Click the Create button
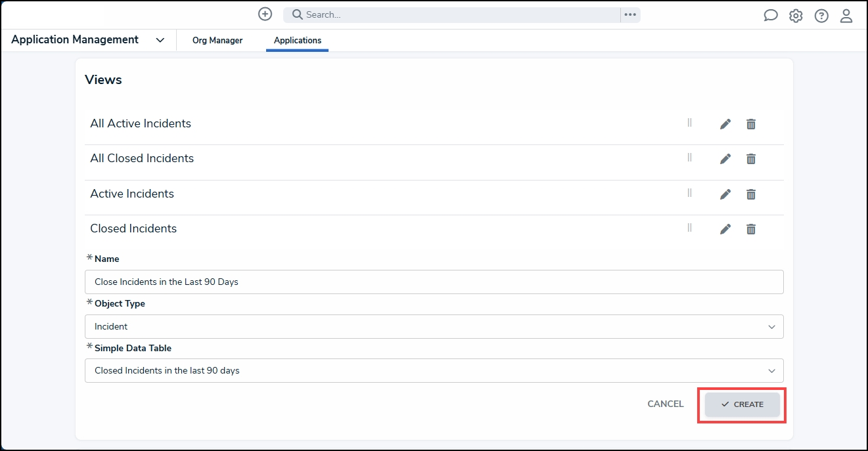The width and height of the screenshot is (868, 451). pos(742,404)
